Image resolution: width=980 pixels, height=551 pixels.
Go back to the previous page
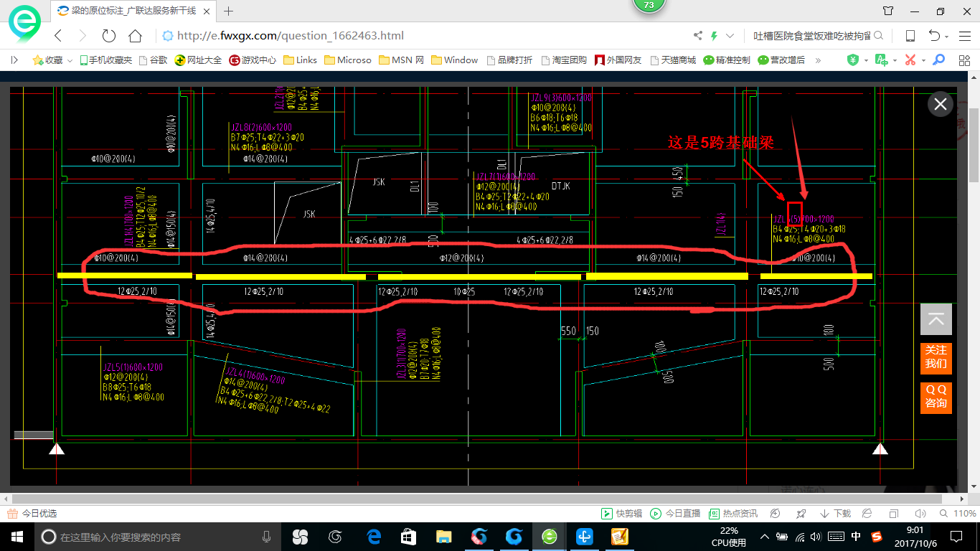coord(58,36)
